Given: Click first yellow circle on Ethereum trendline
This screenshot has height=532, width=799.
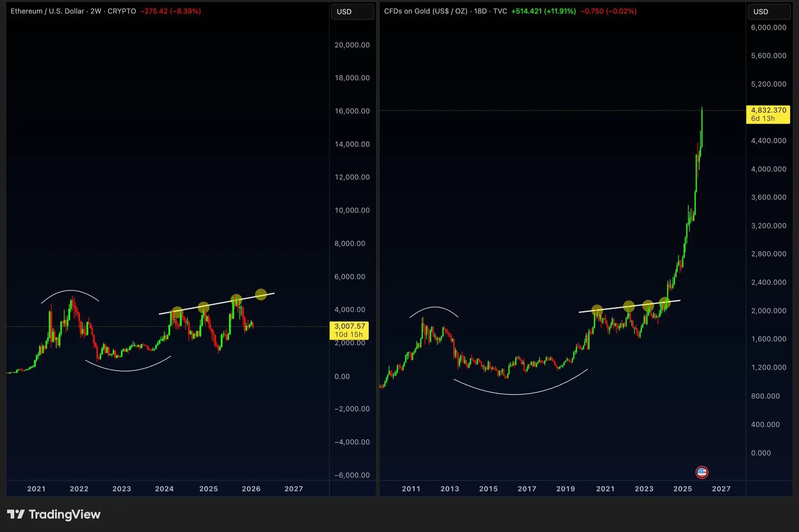Looking at the screenshot, I should pyautogui.click(x=177, y=312).
